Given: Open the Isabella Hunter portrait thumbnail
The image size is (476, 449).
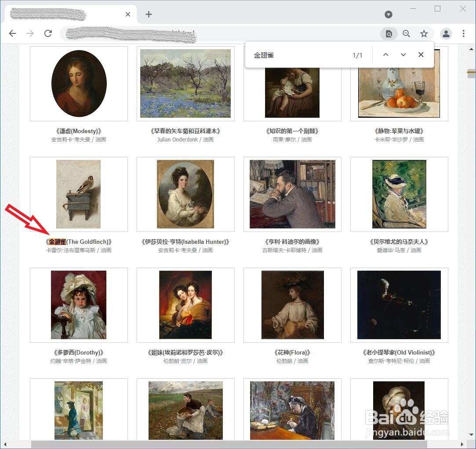Looking at the screenshot, I should point(185,194).
